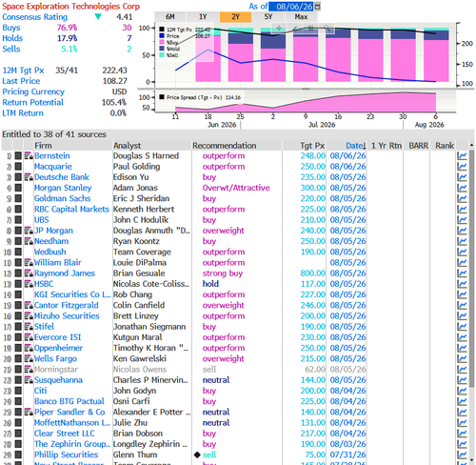This screenshot has height=465, width=476.
Task: Toggle the checkbox square for Macquarie row
Action: [x=18, y=167]
